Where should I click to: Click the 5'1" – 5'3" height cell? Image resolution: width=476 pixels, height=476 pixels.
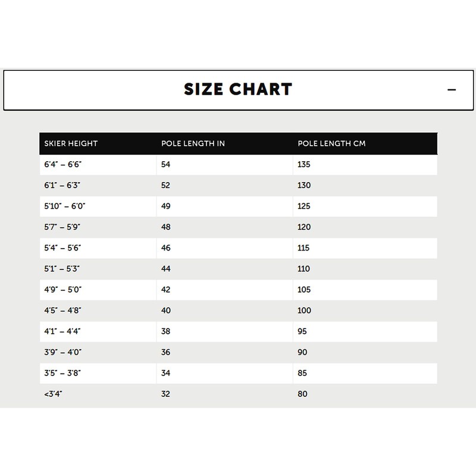pos(62,269)
